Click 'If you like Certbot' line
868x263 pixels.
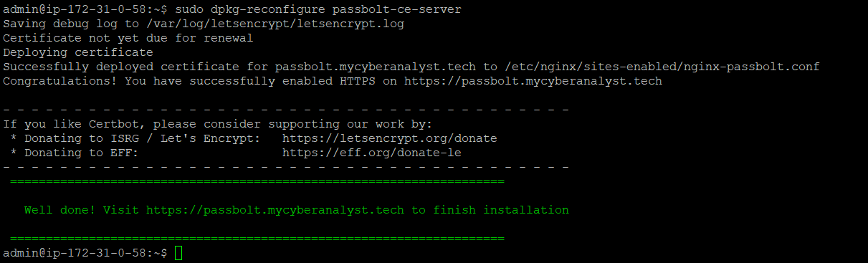pyautogui.click(x=217, y=124)
